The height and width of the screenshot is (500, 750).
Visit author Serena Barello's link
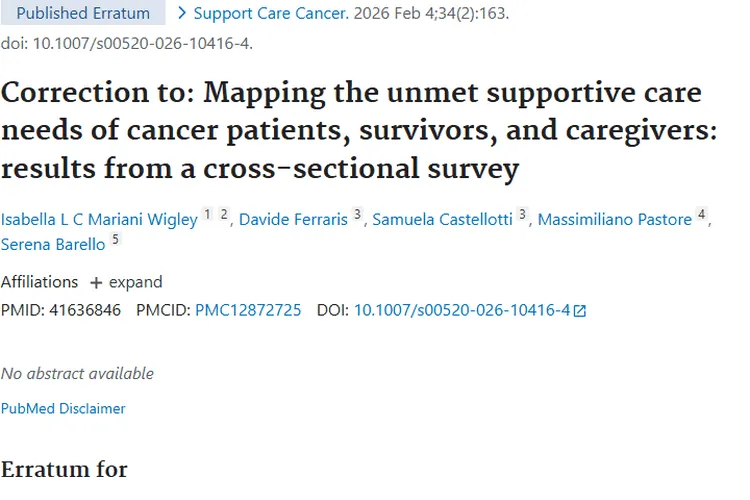[52, 245]
